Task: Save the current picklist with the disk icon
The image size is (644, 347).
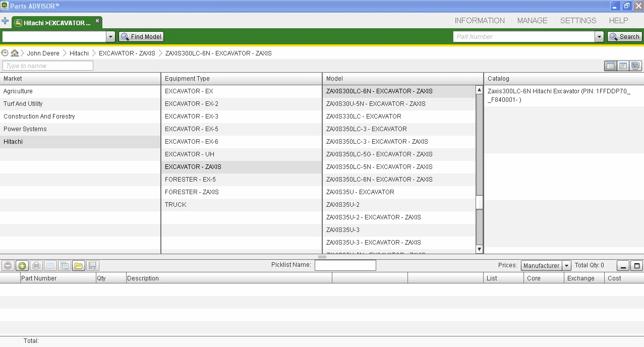Action: coord(93,266)
